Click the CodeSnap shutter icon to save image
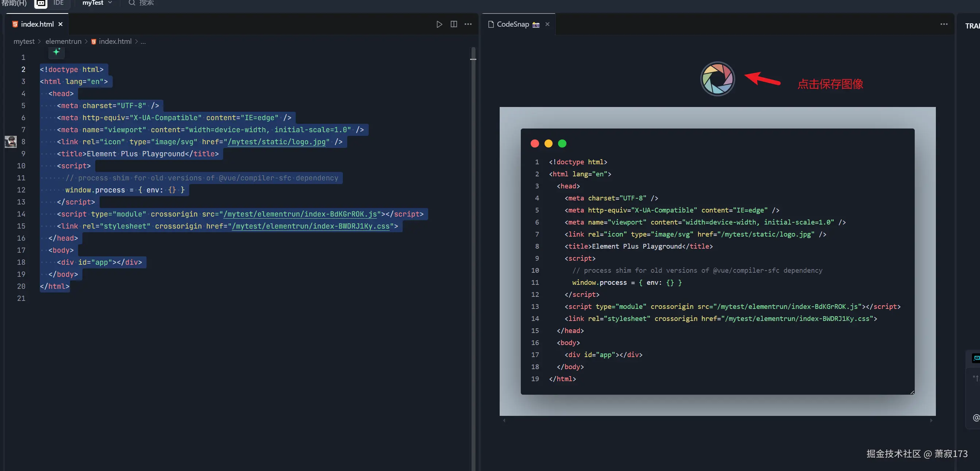980x471 pixels. click(717, 79)
